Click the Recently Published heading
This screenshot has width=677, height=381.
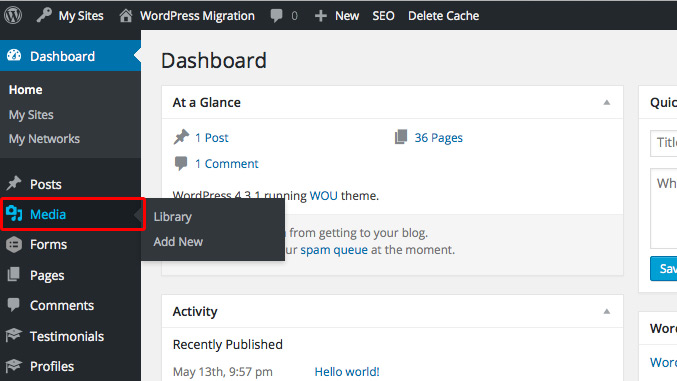pyautogui.click(x=228, y=344)
